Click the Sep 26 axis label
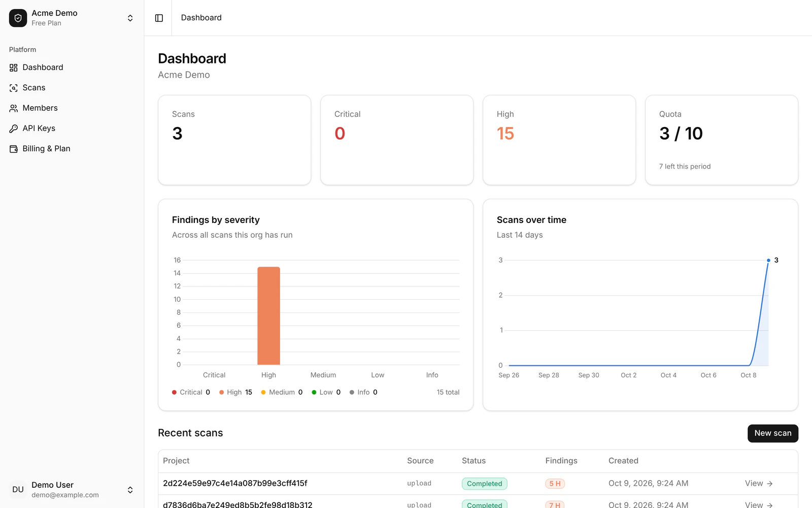This screenshot has height=508, width=812. [x=509, y=375]
